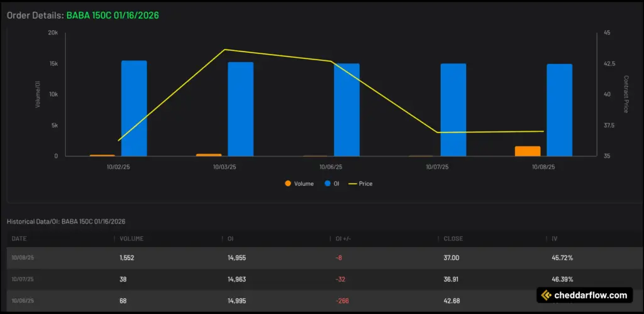Click the orange Volume bar for 10/03/25
Viewport: 644px width, 314px height.
click(x=209, y=155)
